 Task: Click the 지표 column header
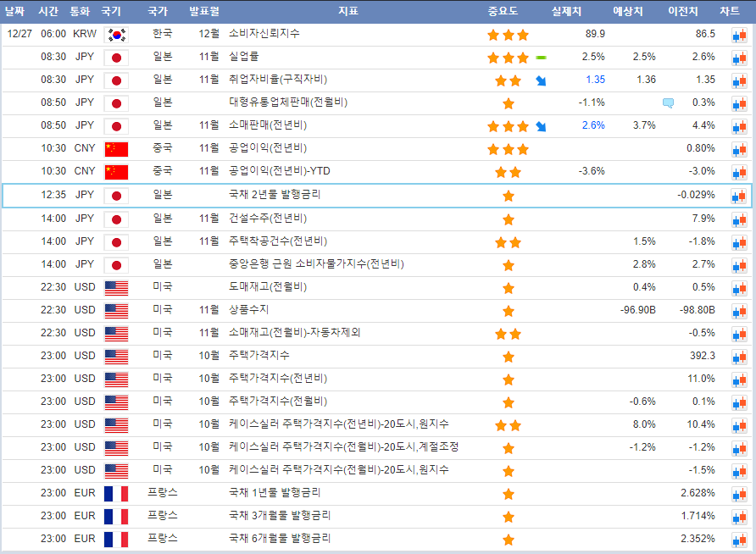pyautogui.click(x=347, y=11)
